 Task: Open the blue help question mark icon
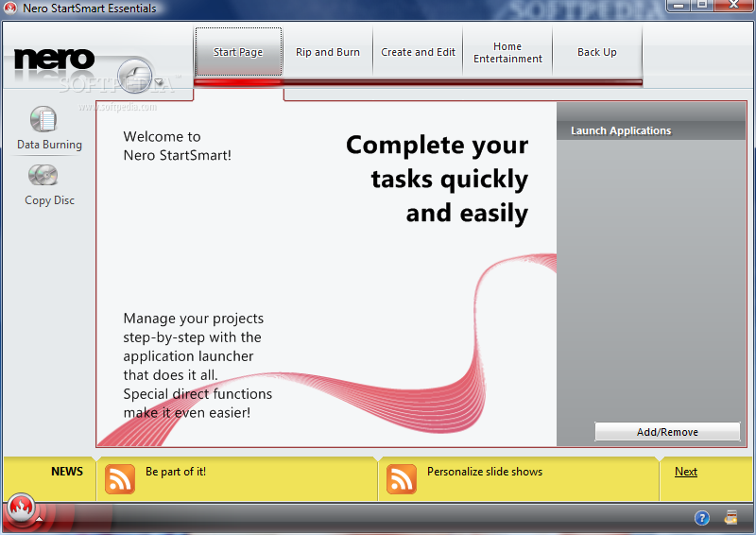701,518
